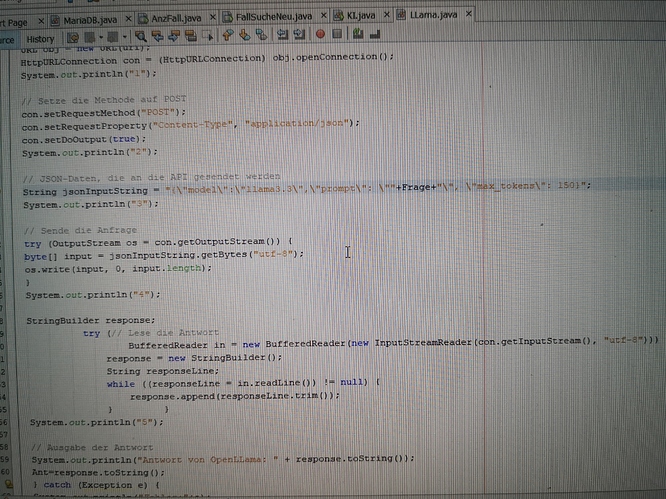Screen dimensions: 666x499
Task: Click the 'catch (Exception e)' line
Action: 96,485
